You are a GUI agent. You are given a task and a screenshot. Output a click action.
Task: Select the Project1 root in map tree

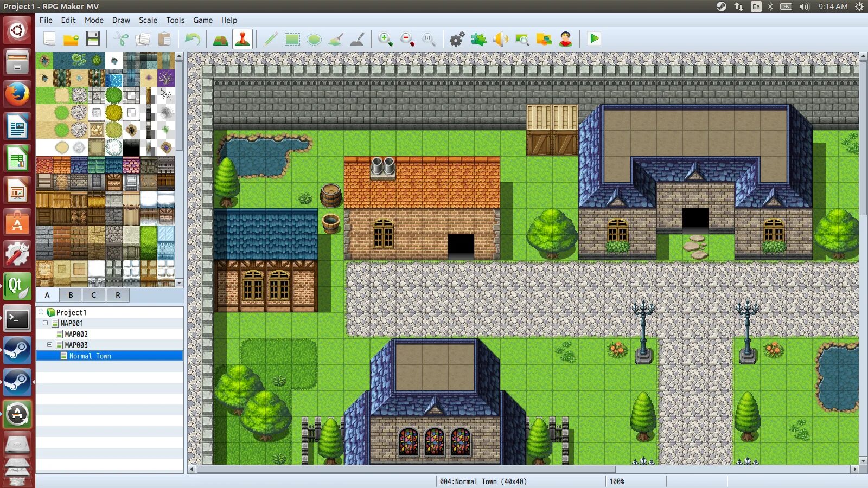point(71,312)
